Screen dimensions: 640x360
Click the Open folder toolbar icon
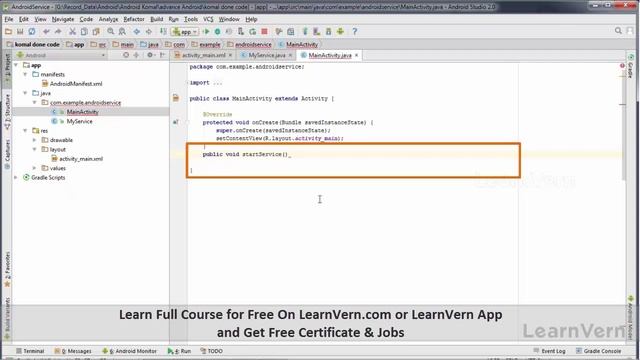tap(8, 31)
